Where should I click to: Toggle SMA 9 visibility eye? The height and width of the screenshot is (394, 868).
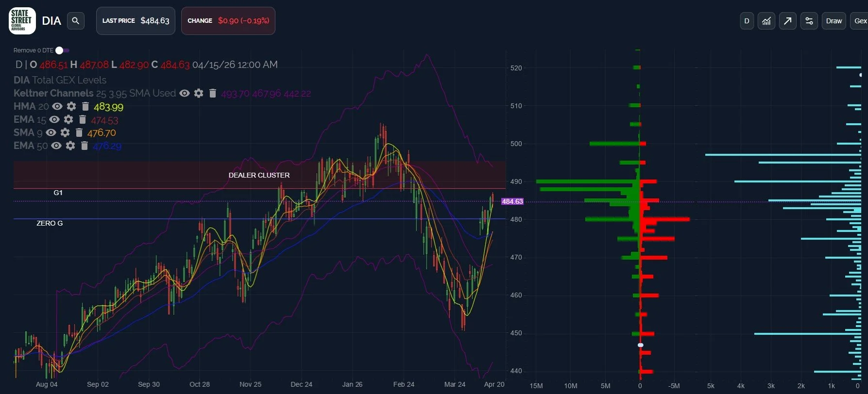tap(51, 132)
